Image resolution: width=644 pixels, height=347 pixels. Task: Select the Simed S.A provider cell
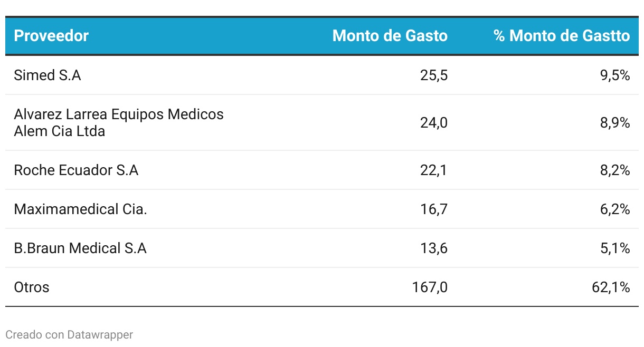48,75
